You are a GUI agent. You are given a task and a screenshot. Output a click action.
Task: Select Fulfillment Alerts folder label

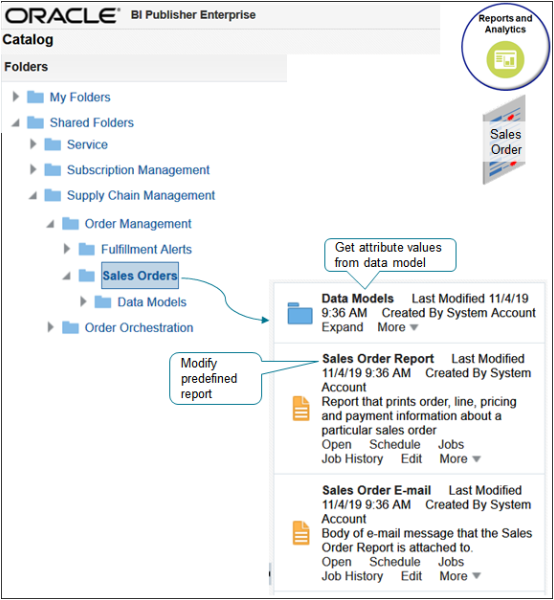[147, 249]
